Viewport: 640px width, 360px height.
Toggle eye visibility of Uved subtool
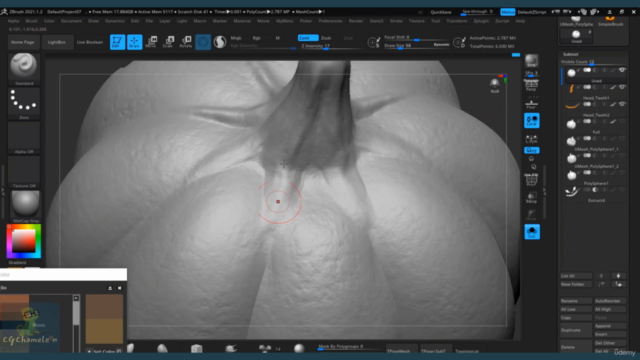pos(622,70)
